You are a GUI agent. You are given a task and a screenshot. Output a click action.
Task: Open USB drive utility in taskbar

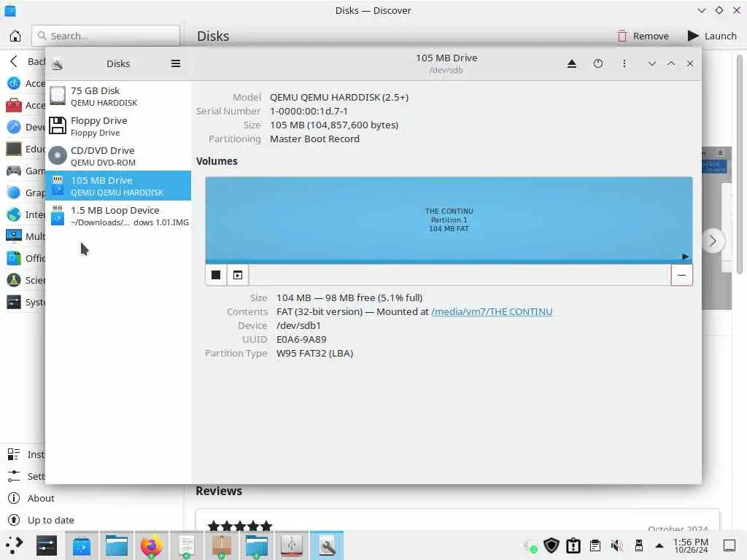(292, 545)
